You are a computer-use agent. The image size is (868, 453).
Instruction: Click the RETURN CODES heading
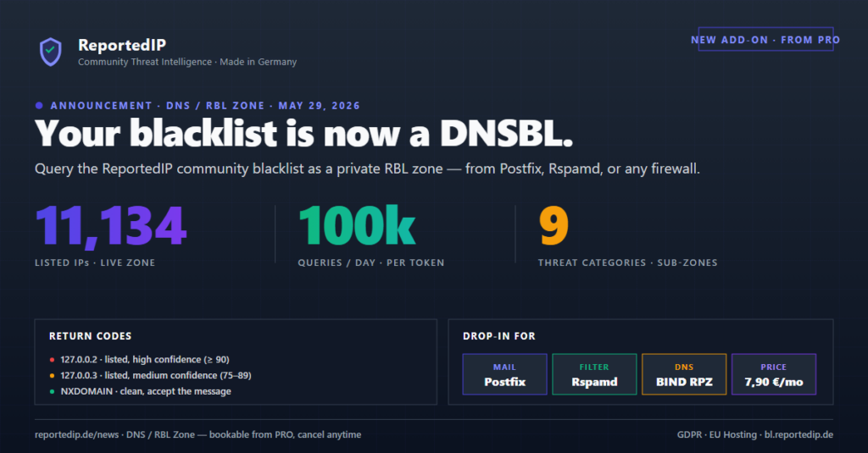tap(90, 336)
